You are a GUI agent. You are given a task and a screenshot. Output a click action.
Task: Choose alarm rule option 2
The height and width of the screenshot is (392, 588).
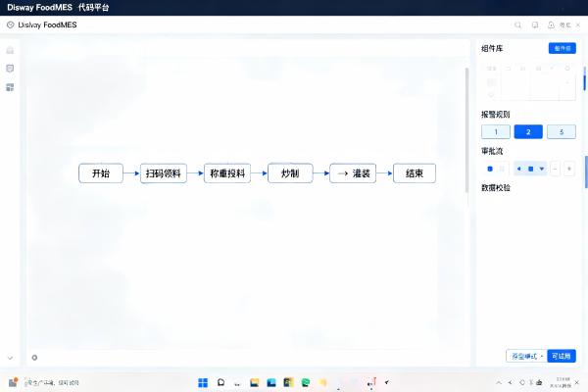tap(528, 131)
